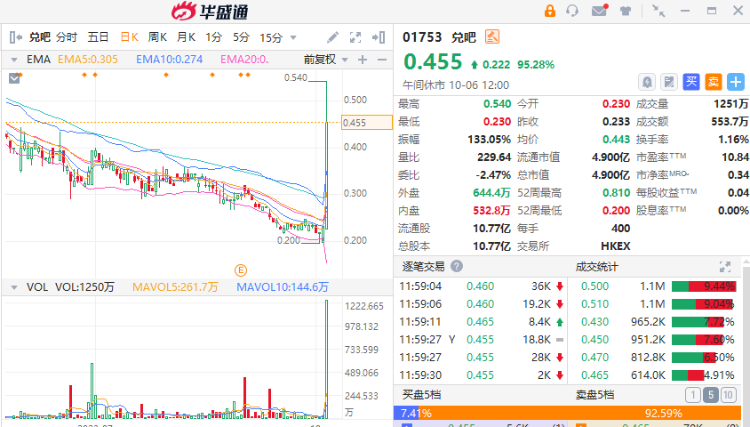This screenshot has width=750, height=427.
Task: Collapse the right quote panel
Action: 379,37
